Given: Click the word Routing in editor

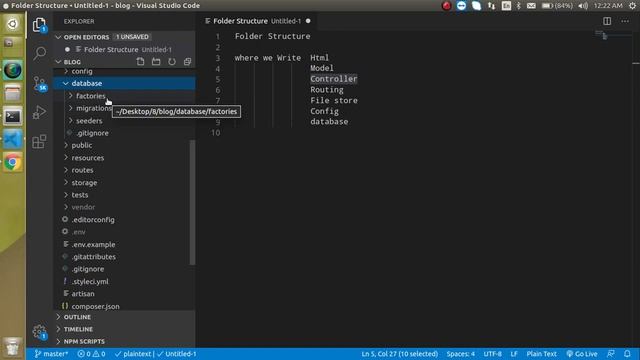Looking at the screenshot, I should (327, 90).
